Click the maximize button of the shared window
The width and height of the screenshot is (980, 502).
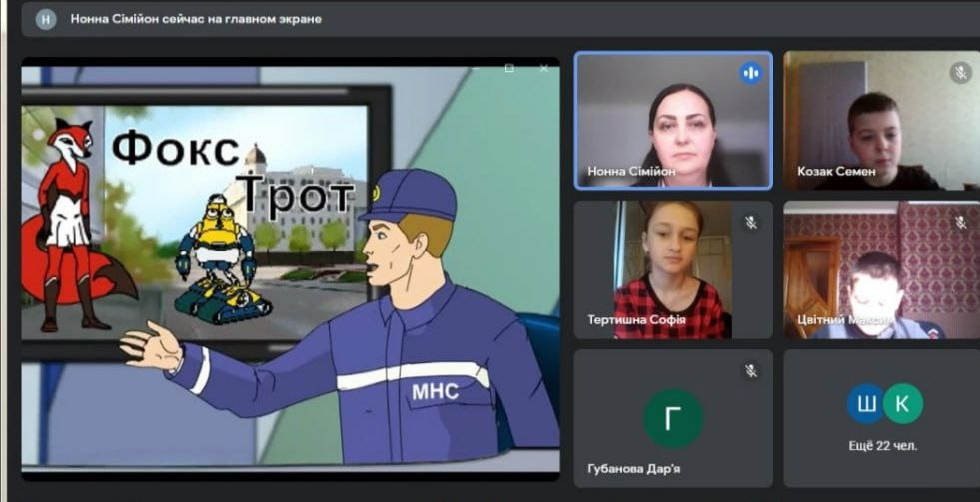(x=509, y=68)
